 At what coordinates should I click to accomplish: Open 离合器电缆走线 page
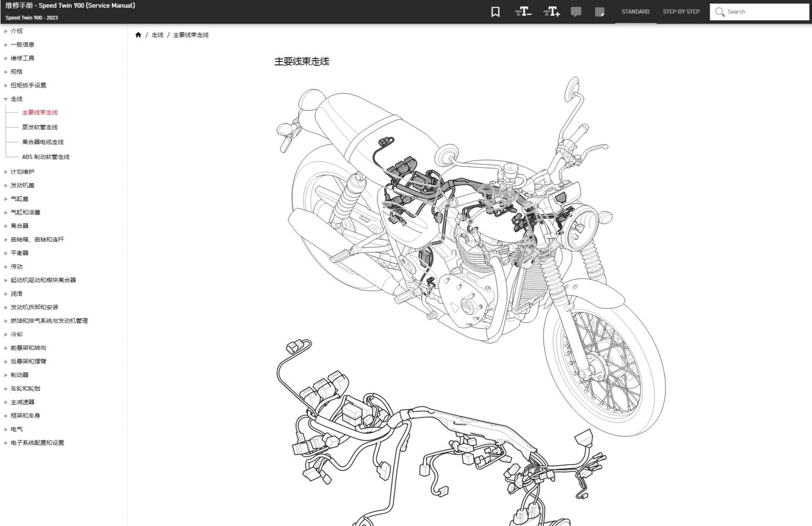pyautogui.click(x=43, y=142)
